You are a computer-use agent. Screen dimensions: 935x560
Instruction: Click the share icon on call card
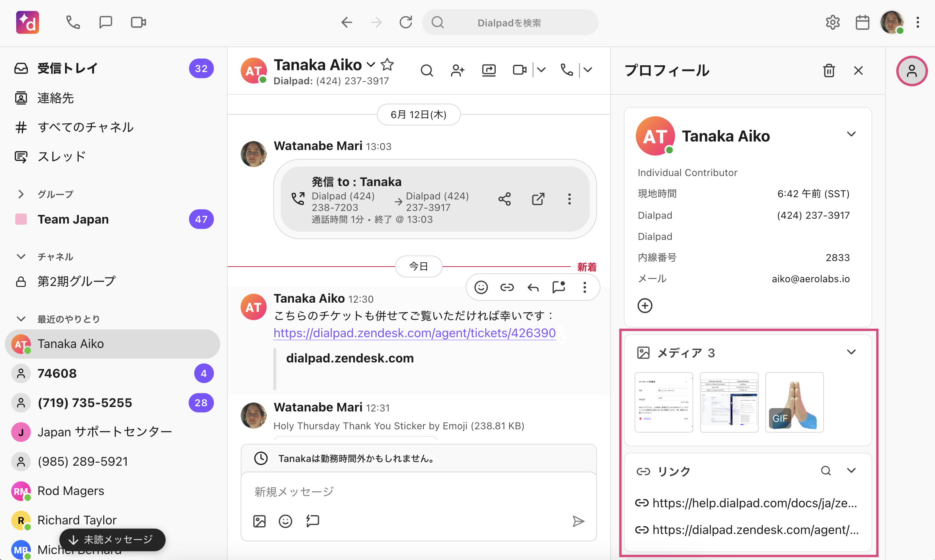(x=504, y=199)
